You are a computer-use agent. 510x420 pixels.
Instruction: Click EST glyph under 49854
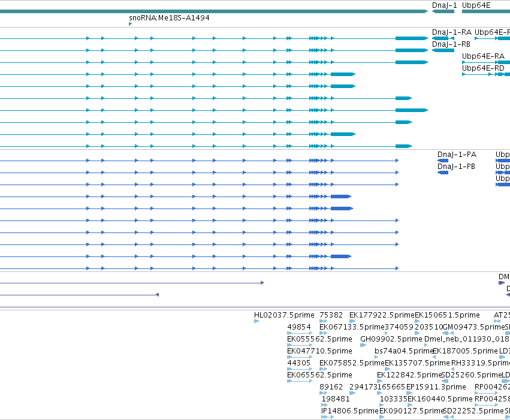(x=300, y=333)
